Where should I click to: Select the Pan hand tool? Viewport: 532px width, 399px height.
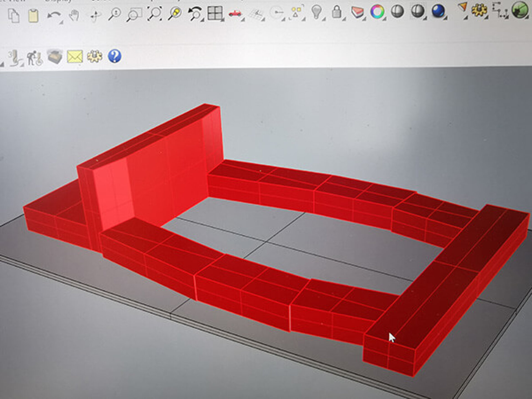74,15
